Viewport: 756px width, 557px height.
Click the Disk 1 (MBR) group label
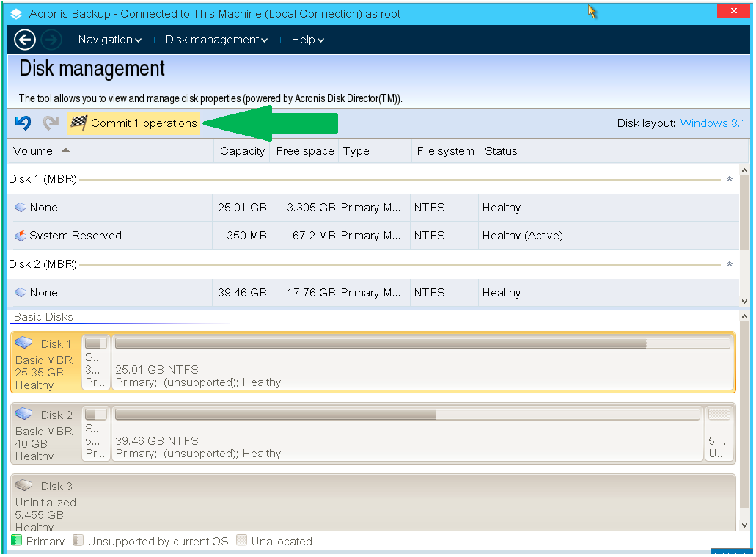[x=43, y=179]
